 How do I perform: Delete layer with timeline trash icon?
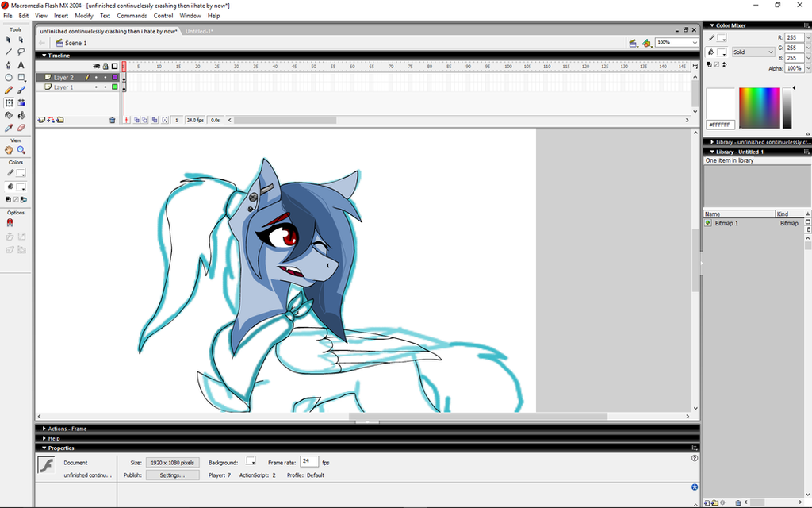pos(113,121)
